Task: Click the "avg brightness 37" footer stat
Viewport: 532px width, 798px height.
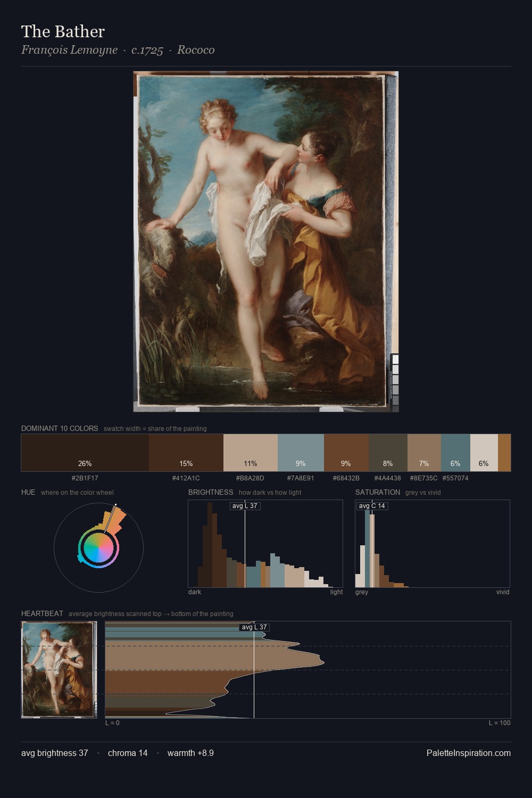Action: click(55, 753)
